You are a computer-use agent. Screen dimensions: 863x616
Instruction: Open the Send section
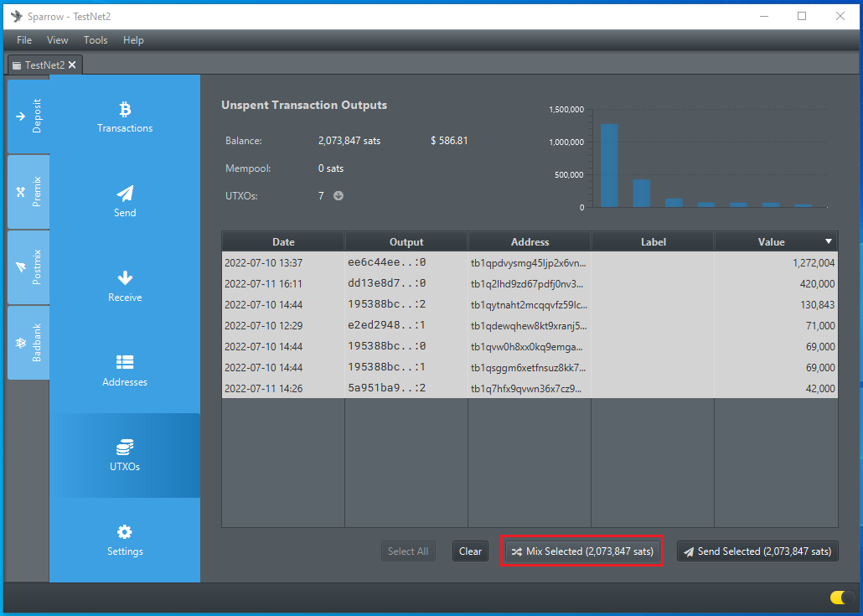pos(125,202)
